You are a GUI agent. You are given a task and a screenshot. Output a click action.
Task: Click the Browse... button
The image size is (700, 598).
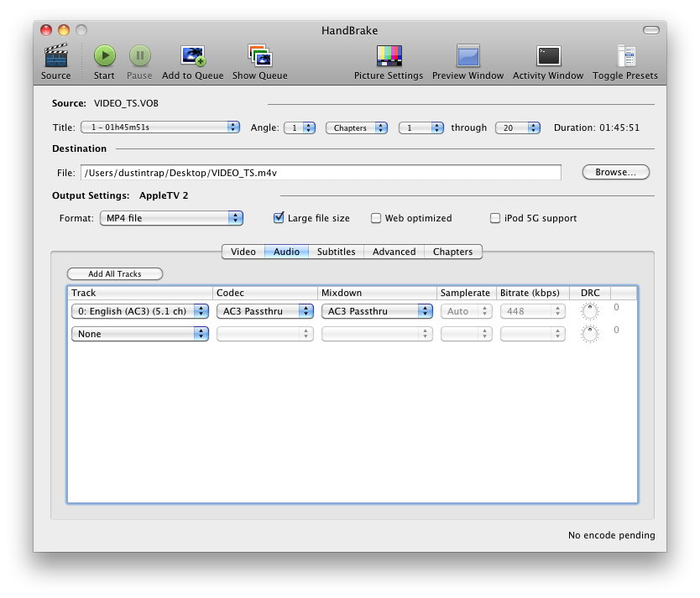tap(615, 172)
